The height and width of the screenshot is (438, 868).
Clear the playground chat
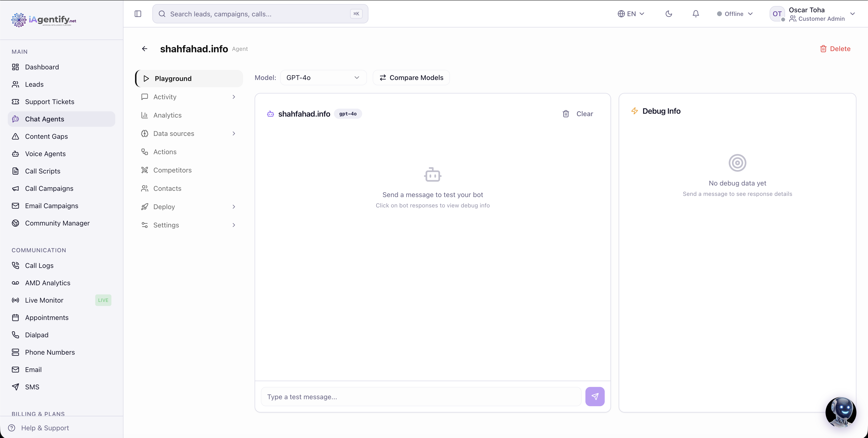pyautogui.click(x=577, y=114)
